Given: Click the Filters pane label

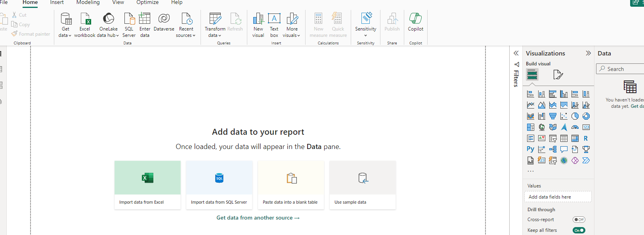Looking at the screenshot, I should coord(516,78).
